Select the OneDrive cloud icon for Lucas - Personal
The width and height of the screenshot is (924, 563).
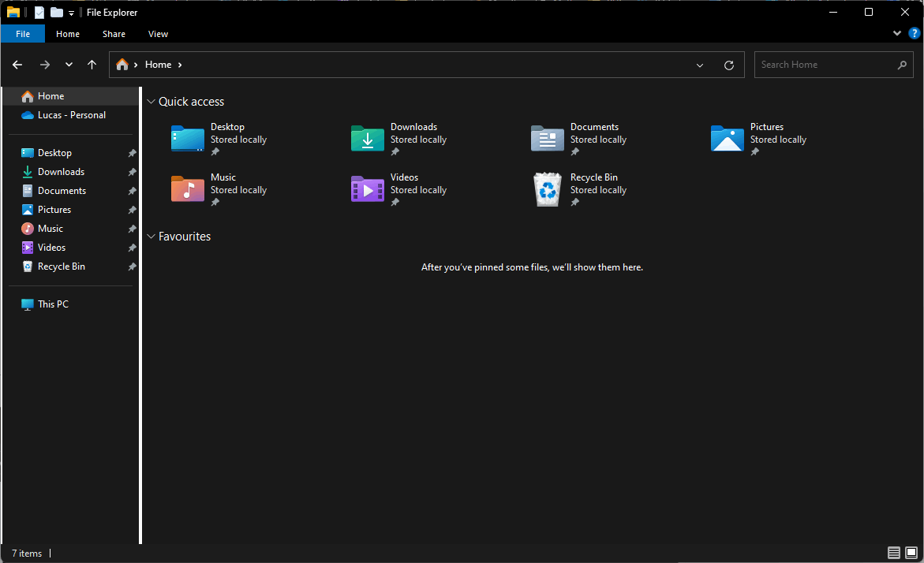24,114
